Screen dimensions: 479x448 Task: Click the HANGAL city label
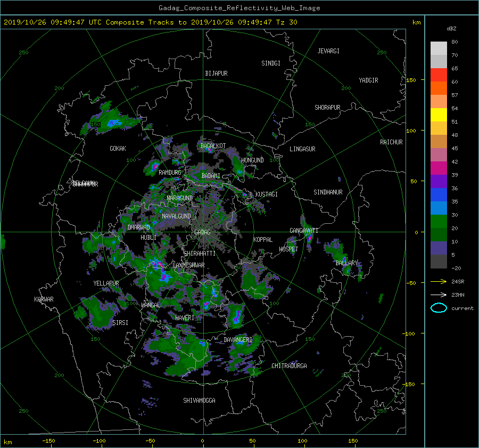pyautogui.click(x=150, y=305)
